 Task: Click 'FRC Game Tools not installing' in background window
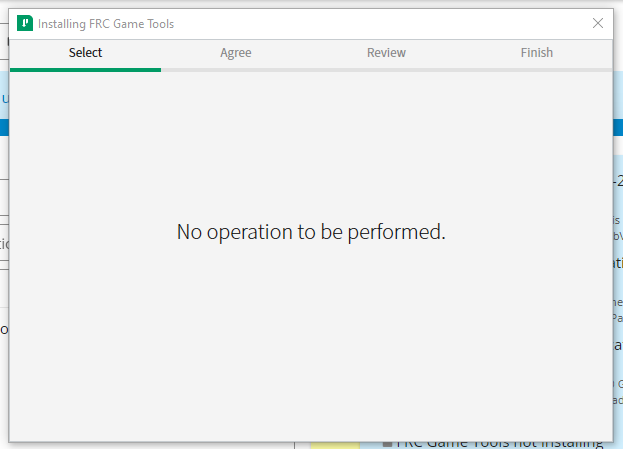(500, 444)
